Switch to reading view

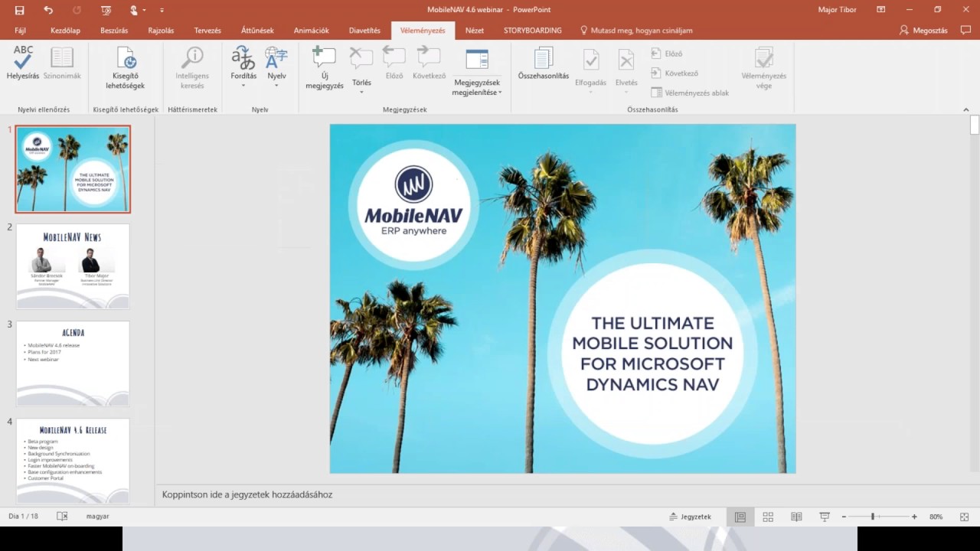(x=796, y=517)
